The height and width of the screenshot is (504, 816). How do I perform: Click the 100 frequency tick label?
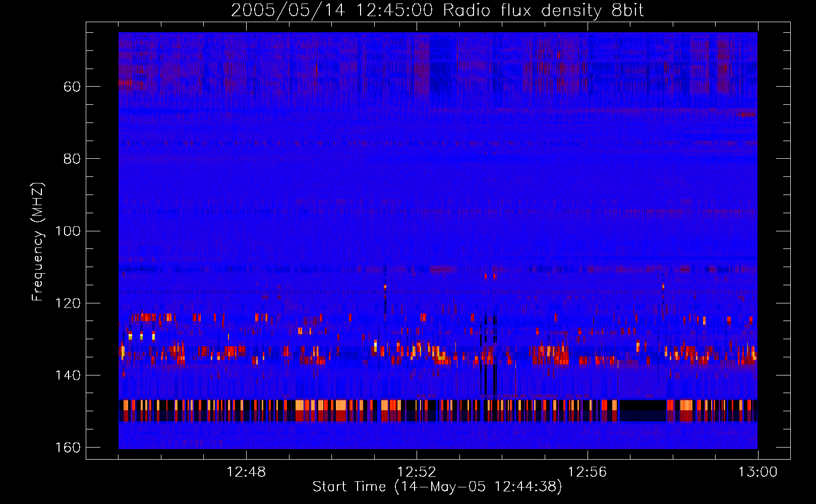pos(68,231)
